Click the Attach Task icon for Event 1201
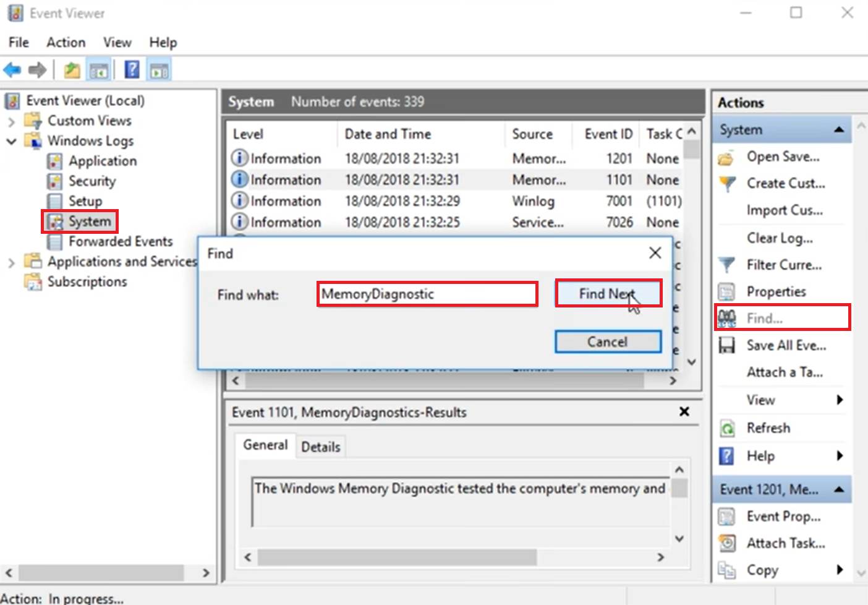868x605 pixels. tap(726, 543)
